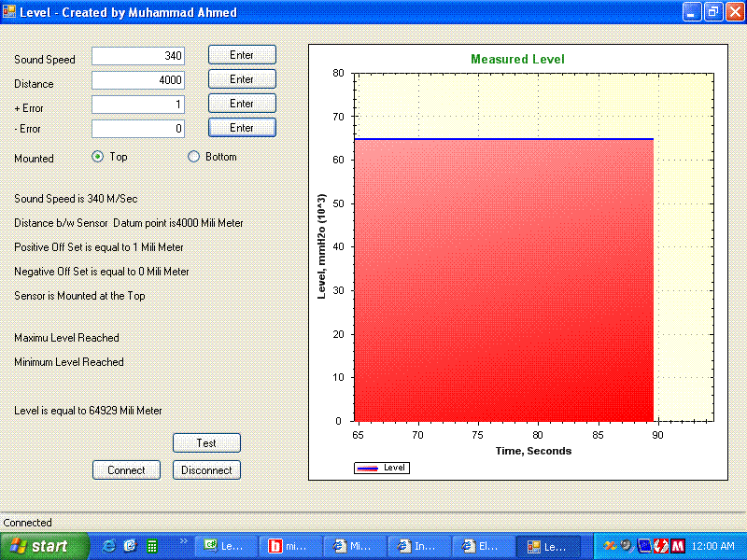Expand the quick launch overflow chevron
747x560 pixels.
tap(183, 541)
